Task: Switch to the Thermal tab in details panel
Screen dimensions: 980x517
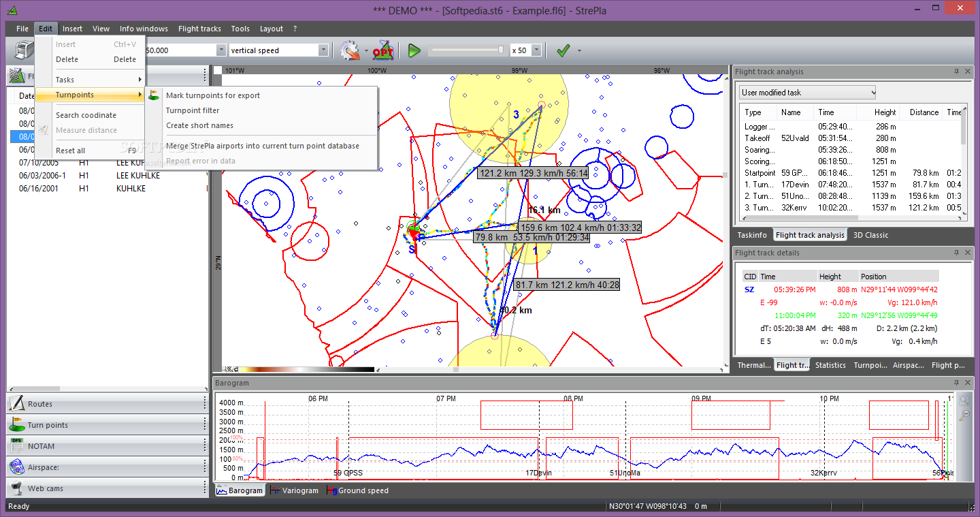Action: pyautogui.click(x=754, y=365)
